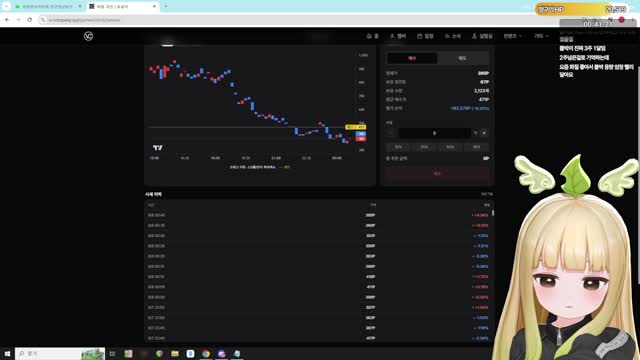Click the TradingView logo on the chart
640x360 pixels.
[158, 147]
